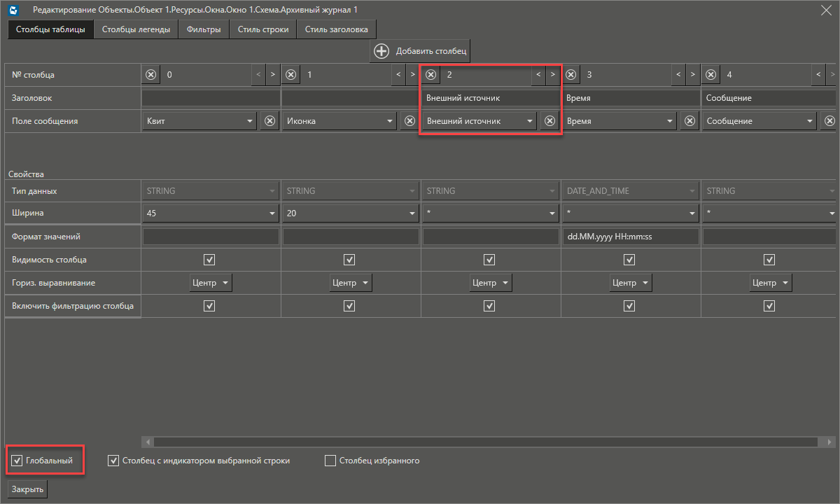Image resolution: width=840 pixels, height=504 pixels.
Task: Uncheck the Глобальный checkbox
Action: pyautogui.click(x=16, y=460)
